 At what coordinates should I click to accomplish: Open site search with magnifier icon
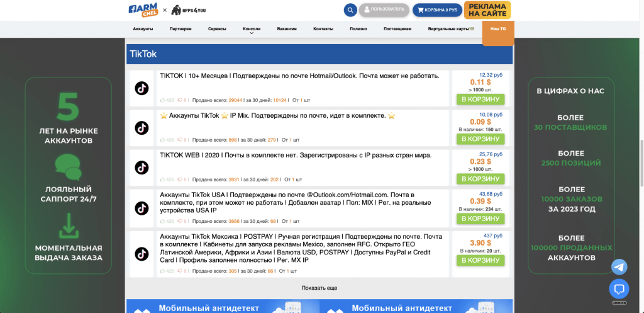[x=350, y=10]
